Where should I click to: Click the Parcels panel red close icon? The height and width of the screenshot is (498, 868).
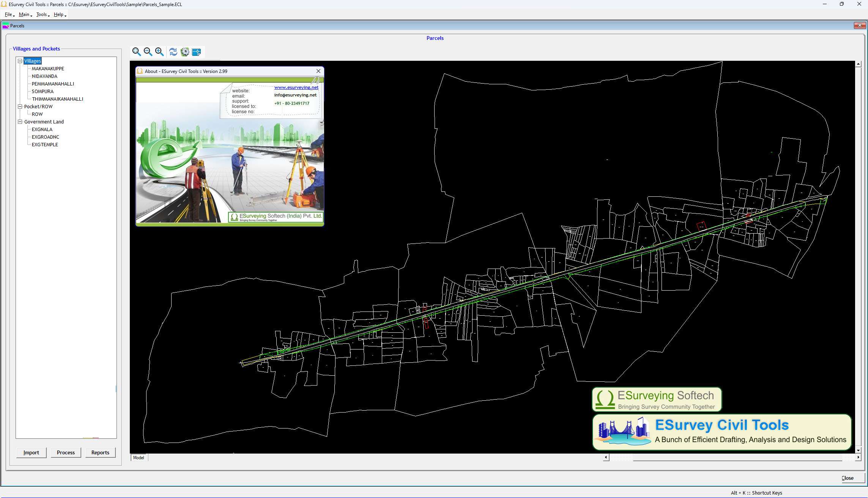(859, 25)
